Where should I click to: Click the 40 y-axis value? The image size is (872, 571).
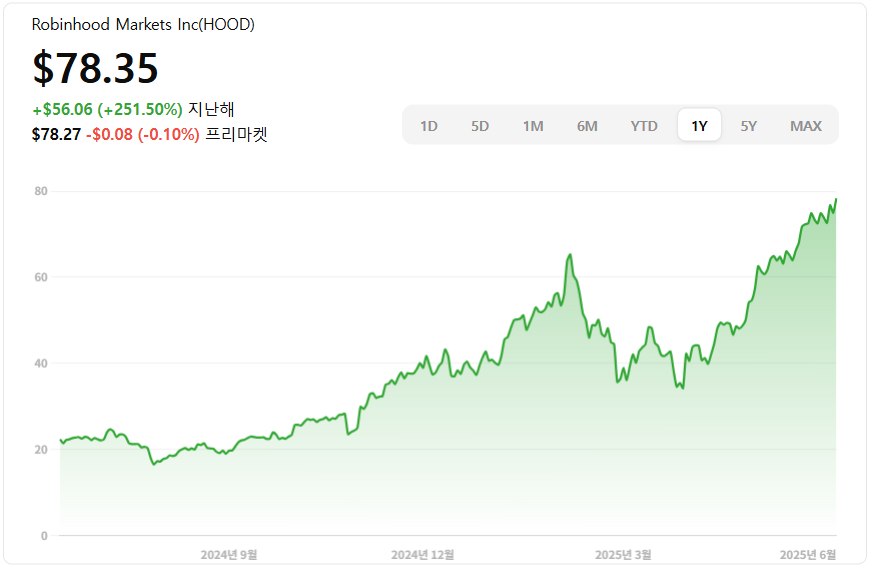pyautogui.click(x=41, y=363)
